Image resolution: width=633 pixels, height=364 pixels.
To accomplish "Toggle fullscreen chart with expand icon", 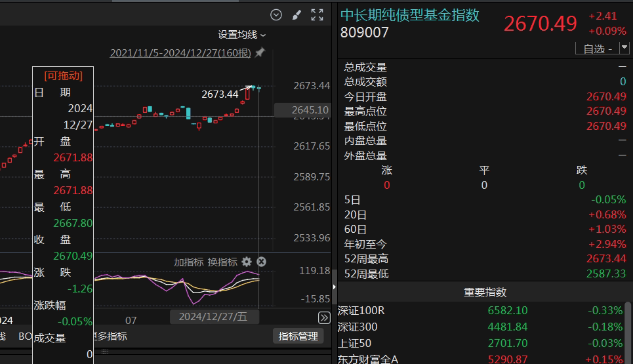I will 317,15.
